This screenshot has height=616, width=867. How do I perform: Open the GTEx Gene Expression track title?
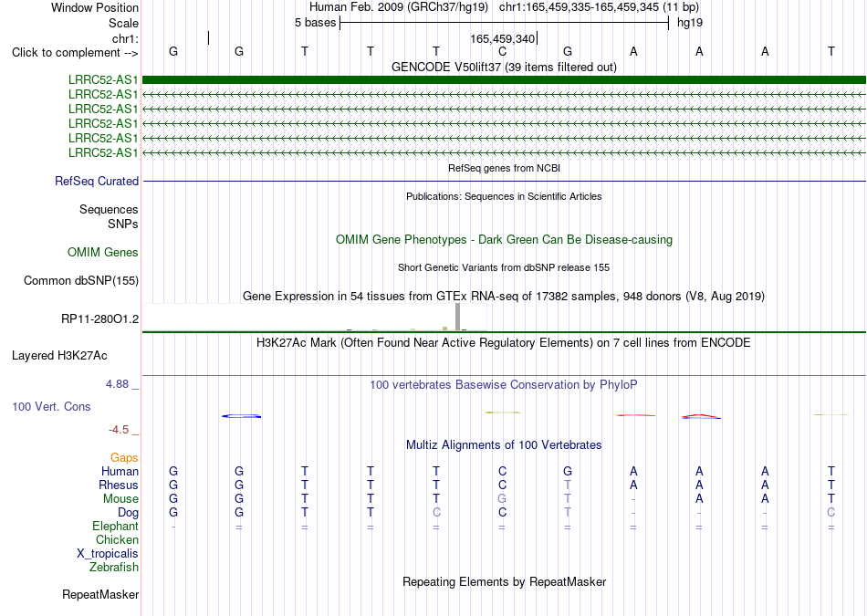click(x=504, y=297)
